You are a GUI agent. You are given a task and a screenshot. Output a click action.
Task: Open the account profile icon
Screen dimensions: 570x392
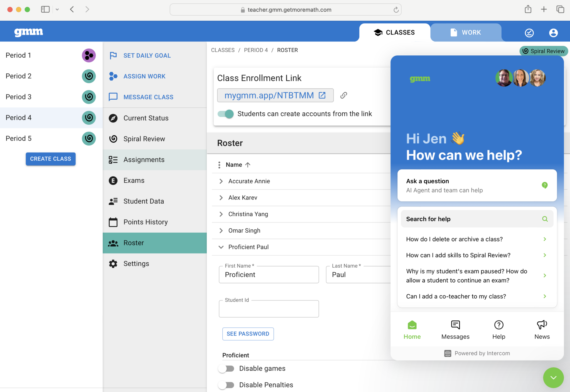pos(553,33)
